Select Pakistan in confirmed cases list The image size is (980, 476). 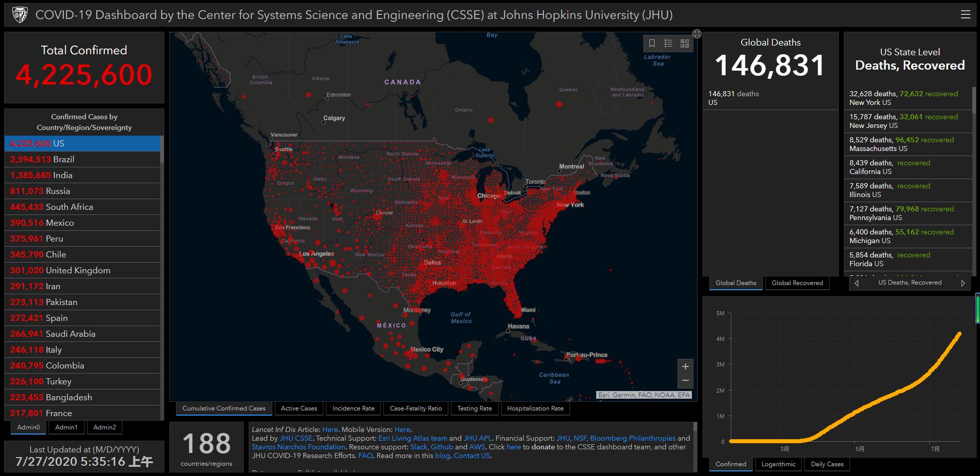pyautogui.click(x=82, y=302)
